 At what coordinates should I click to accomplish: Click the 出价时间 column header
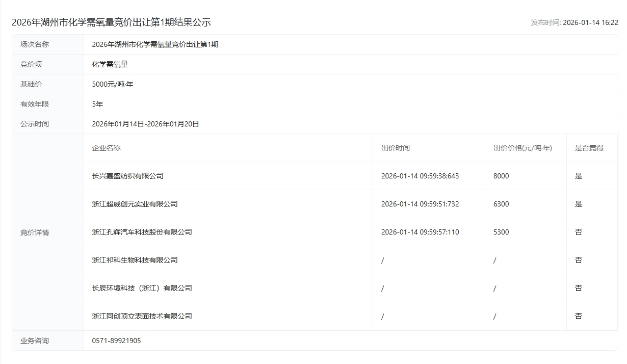tap(395, 148)
